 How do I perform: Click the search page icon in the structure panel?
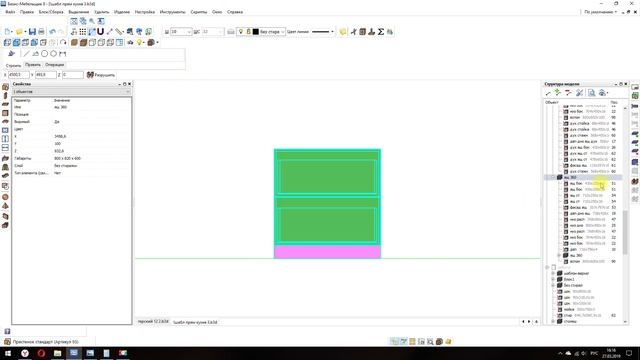(x=591, y=93)
